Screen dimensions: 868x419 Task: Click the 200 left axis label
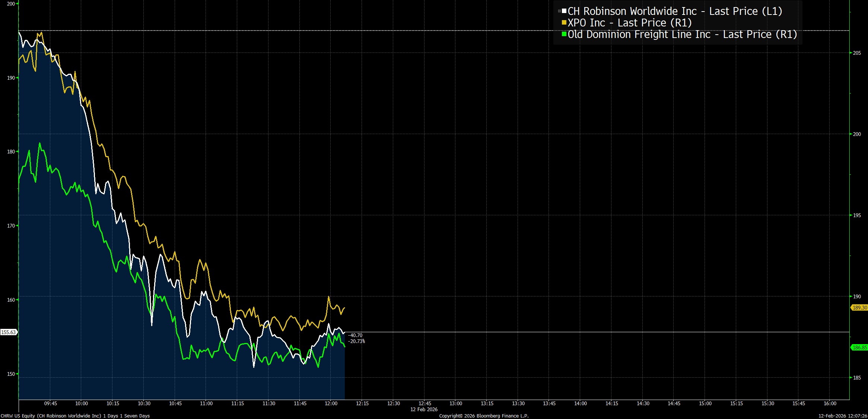(x=11, y=4)
